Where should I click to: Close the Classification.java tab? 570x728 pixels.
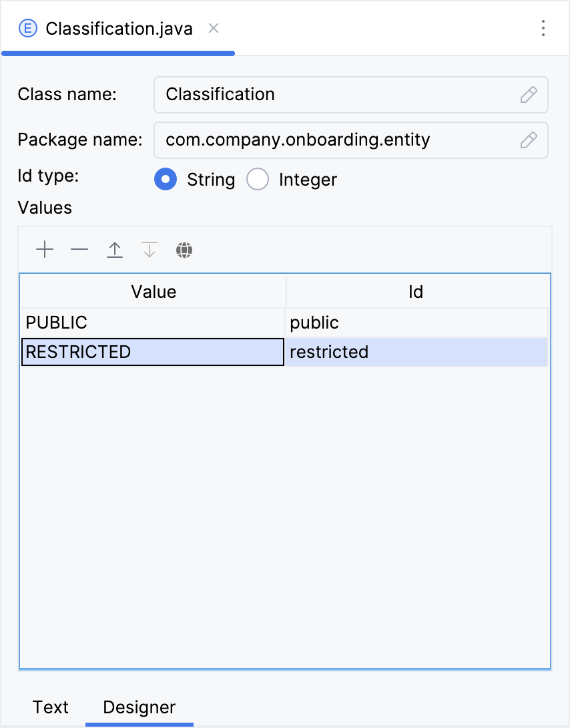213,29
